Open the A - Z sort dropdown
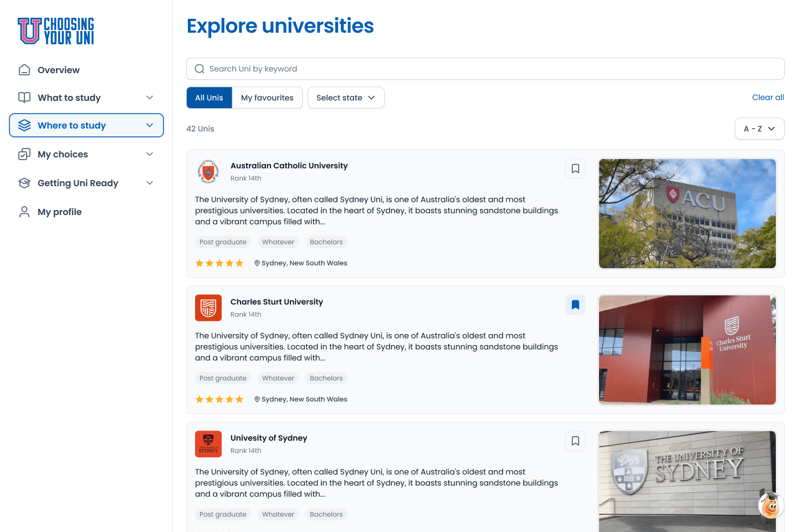 (x=759, y=129)
